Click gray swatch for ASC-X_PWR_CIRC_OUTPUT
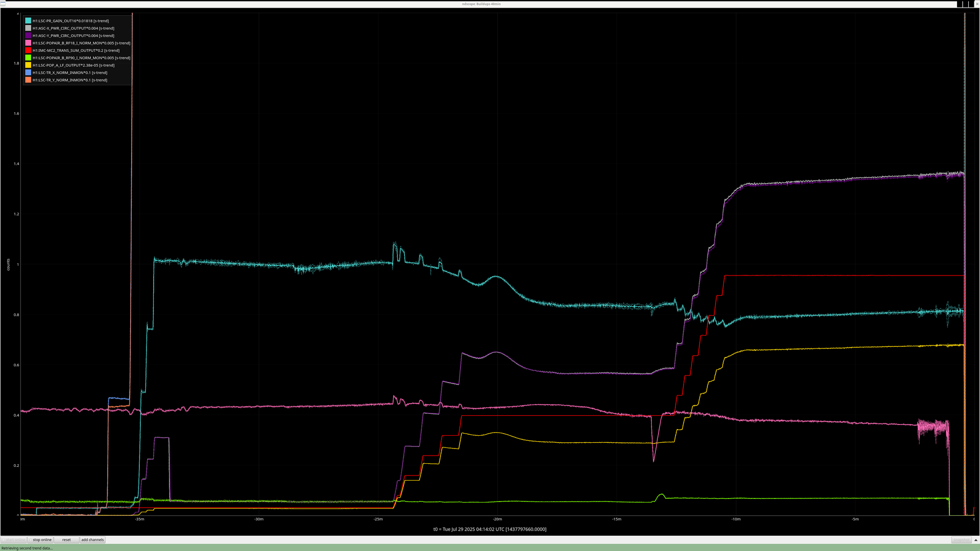 pos(28,29)
